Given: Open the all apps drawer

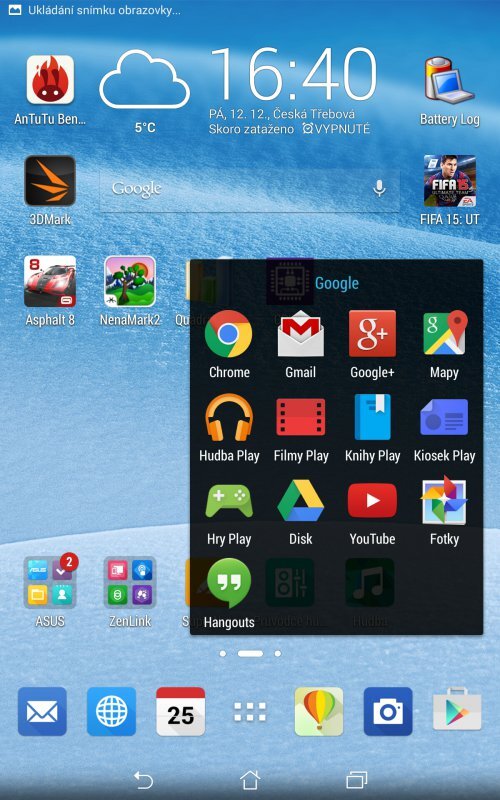Looking at the screenshot, I should click(x=250, y=712).
